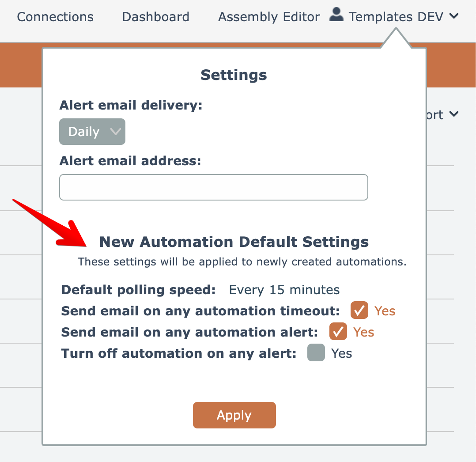476x462 pixels.
Task: Open the Connections page
Action: coord(55,17)
